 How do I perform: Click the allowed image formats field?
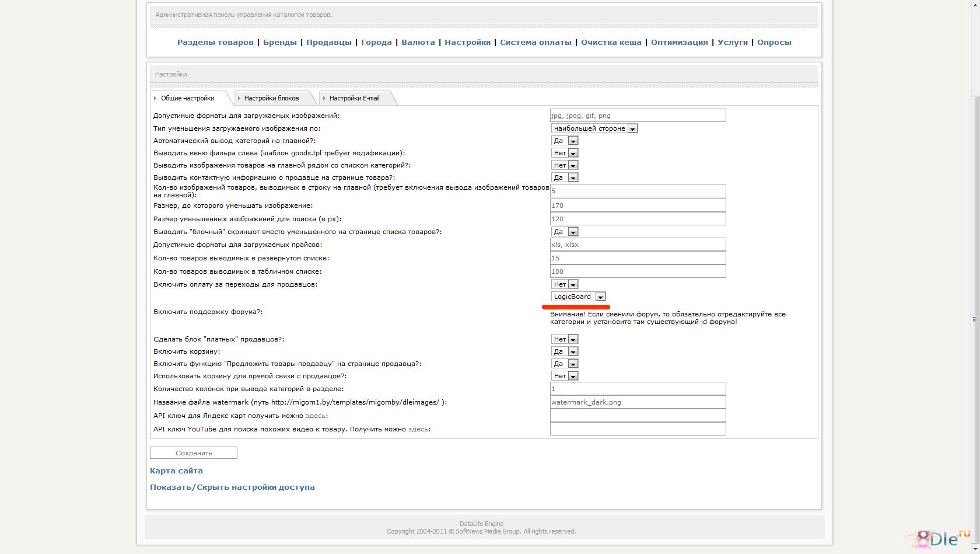click(638, 116)
